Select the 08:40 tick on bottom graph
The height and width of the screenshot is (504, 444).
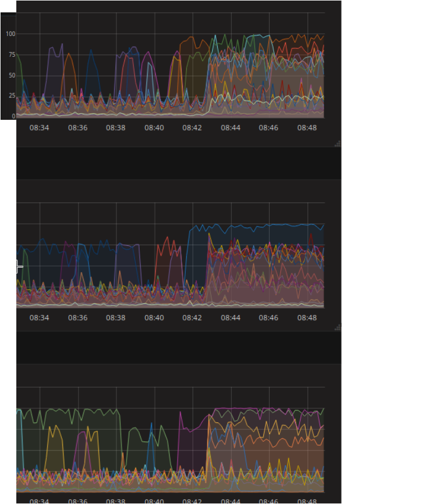tap(154, 501)
